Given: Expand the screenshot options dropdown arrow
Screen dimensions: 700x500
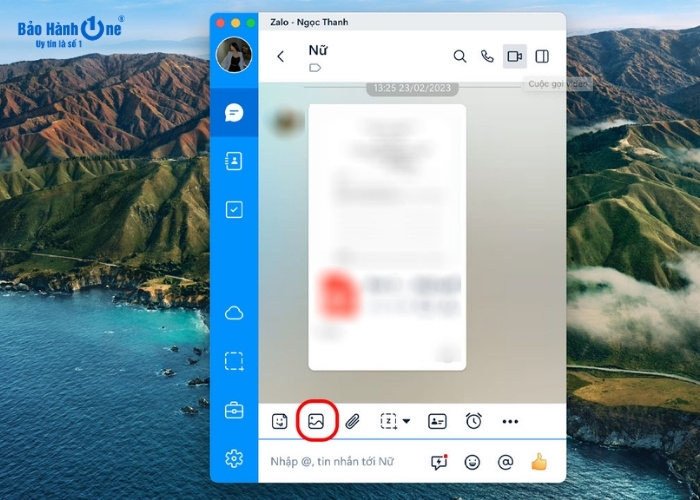Looking at the screenshot, I should point(406,421).
